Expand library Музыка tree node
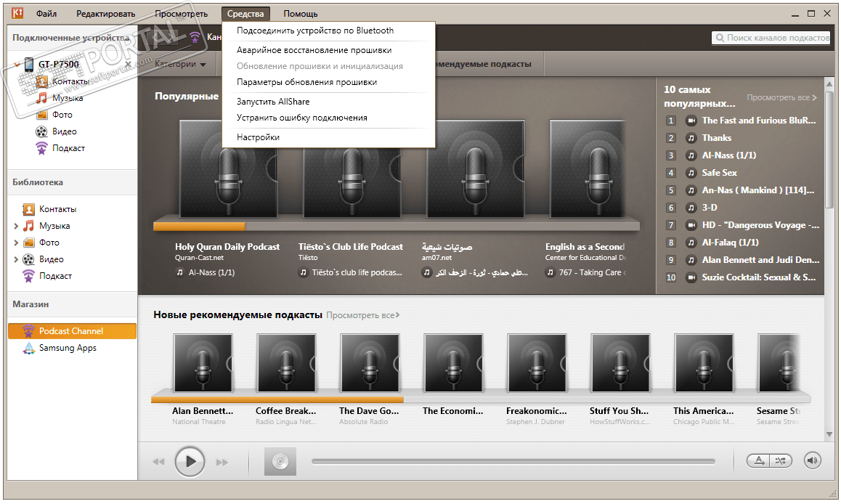841x504 pixels. pyautogui.click(x=16, y=227)
